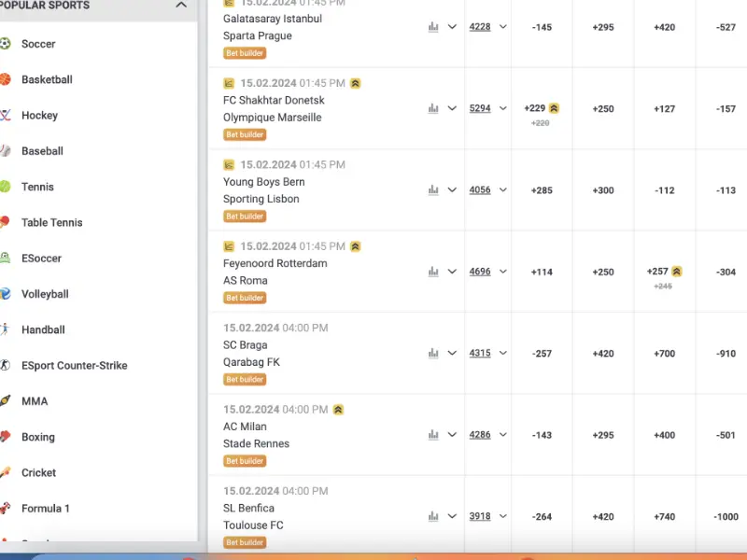Open statistics chart icon for Galatasaray Istanbul match
747x560 pixels.
(433, 27)
